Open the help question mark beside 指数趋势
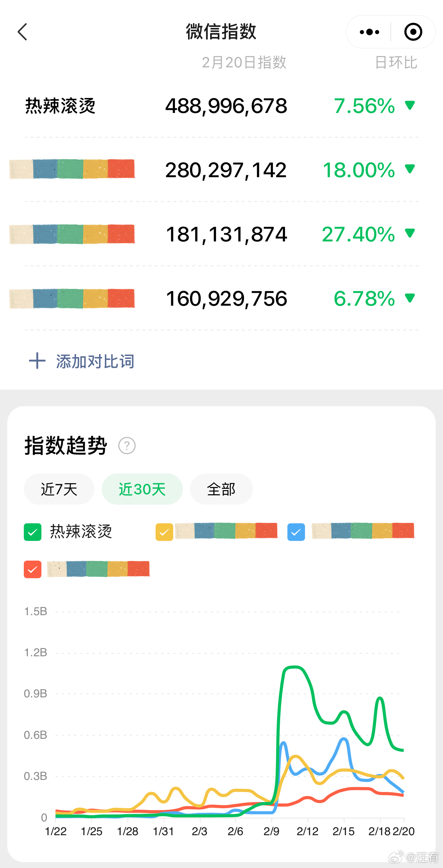 pyautogui.click(x=127, y=446)
